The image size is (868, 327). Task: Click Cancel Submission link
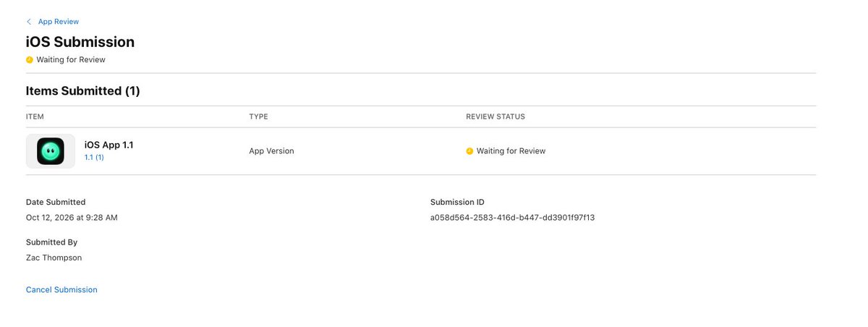[x=61, y=289]
